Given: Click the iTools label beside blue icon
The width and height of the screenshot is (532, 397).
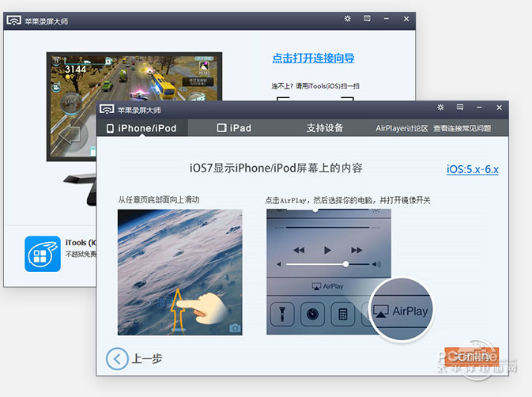Looking at the screenshot, I should click(81, 243).
